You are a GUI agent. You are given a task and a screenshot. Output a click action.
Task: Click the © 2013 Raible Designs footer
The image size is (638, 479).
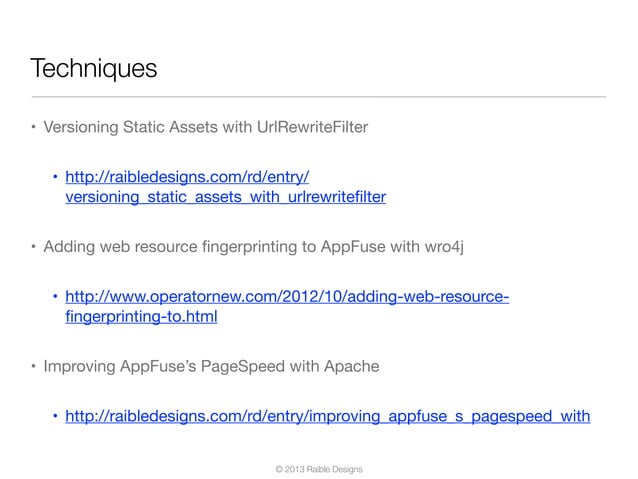(318, 466)
